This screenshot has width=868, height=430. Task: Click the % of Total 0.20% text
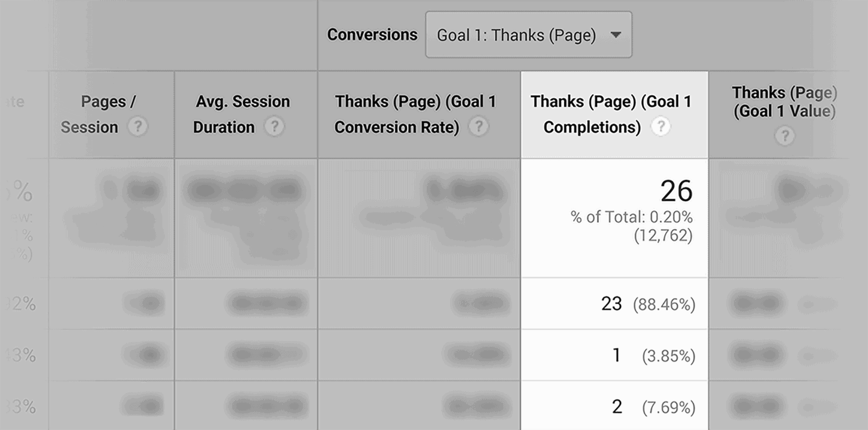(632, 217)
